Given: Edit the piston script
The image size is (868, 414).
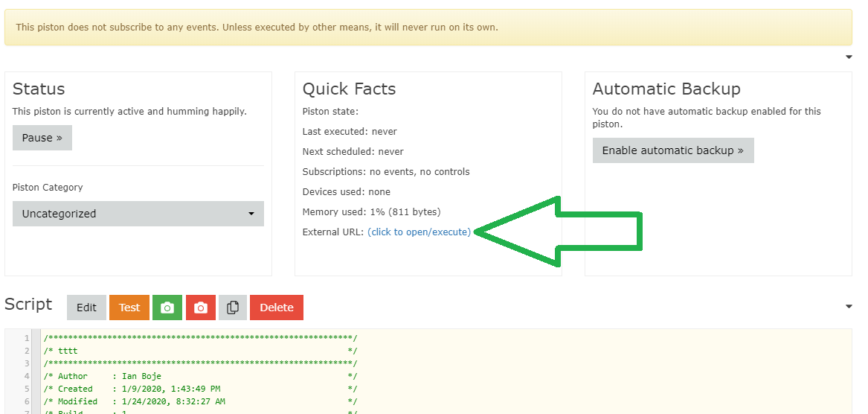Looking at the screenshot, I should 86,308.
